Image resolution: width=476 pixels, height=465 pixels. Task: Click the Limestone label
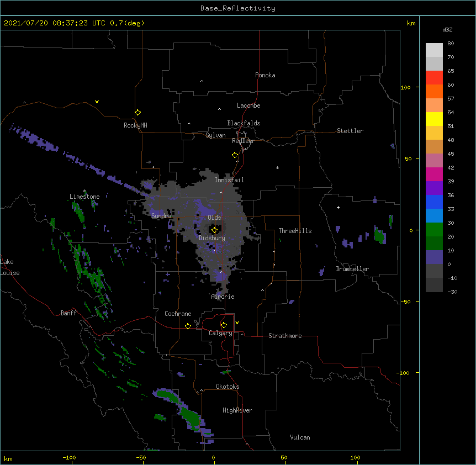tap(84, 197)
